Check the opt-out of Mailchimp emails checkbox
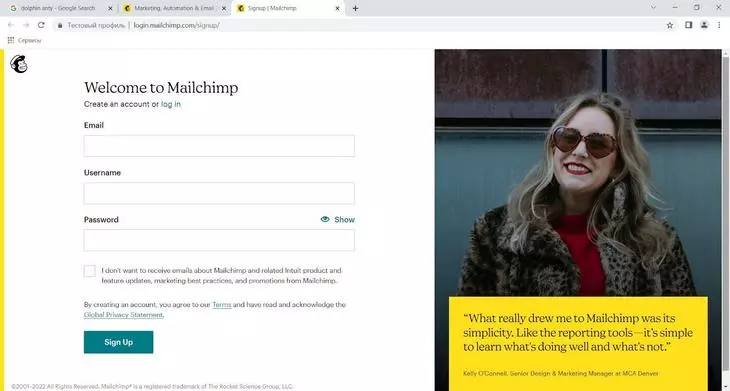Image resolution: width=730 pixels, height=391 pixels. pyautogui.click(x=90, y=271)
